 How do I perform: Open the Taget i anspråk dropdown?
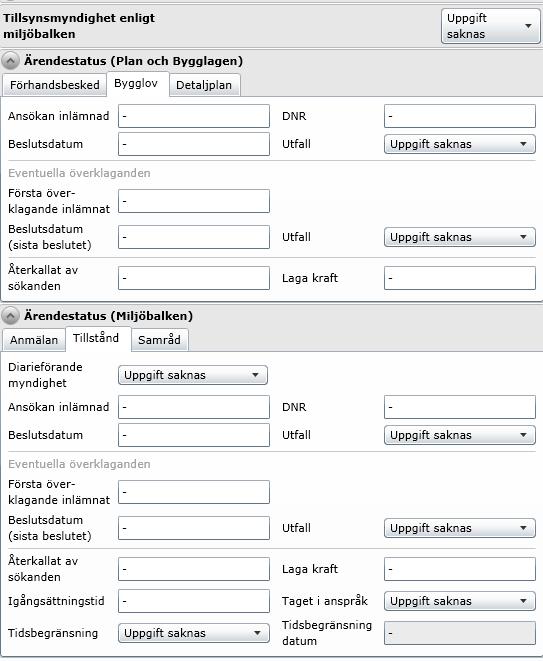point(460,601)
